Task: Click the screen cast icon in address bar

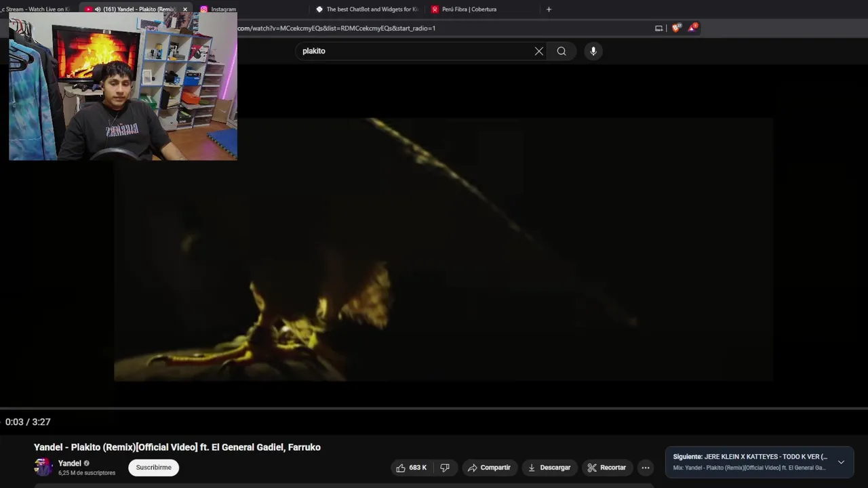Action: [658, 28]
